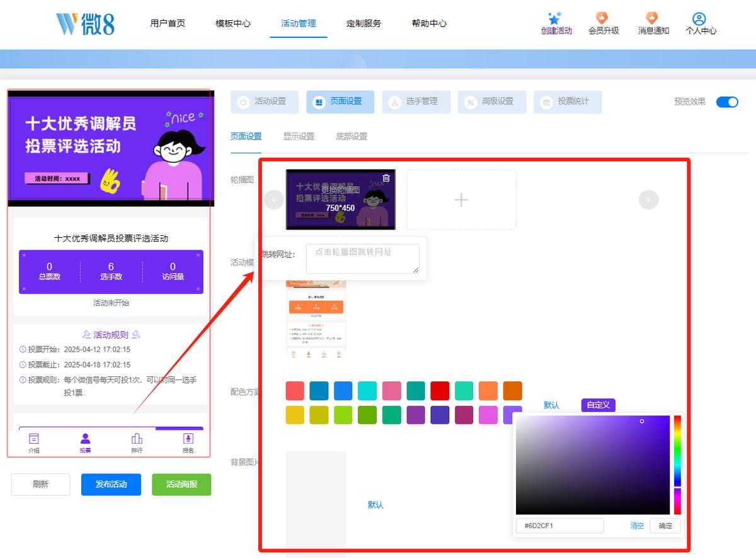Open 创建活动 star icon
The image size is (756, 558).
(x=555, y=18)
